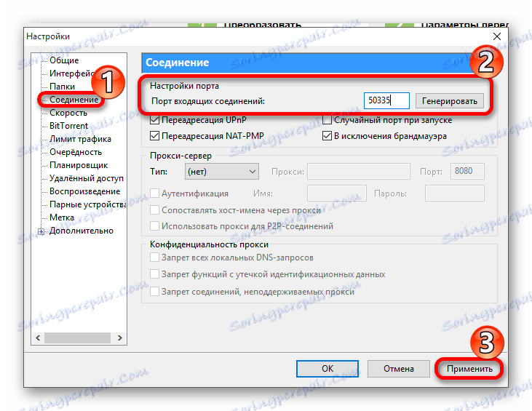Click the sidebar horizontal scrollbar thumb
The height and width of the screenshot is (411, 532).
(x=77, y=338)
